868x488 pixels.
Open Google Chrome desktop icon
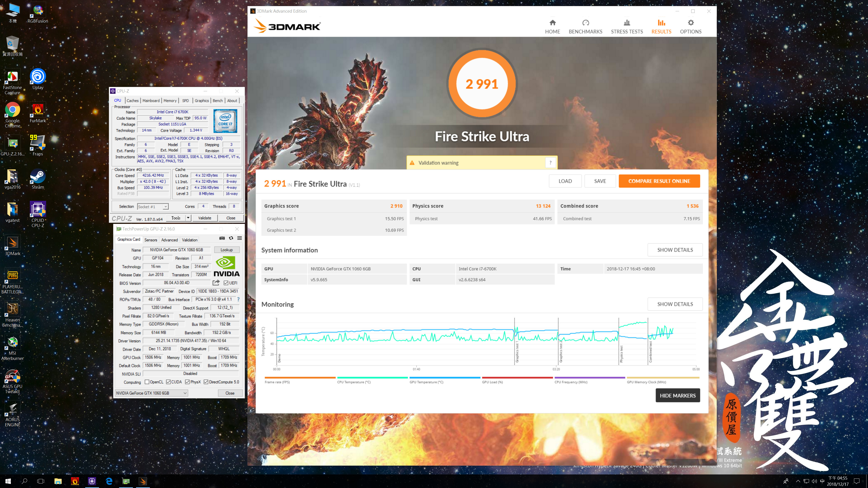point(12,115)
